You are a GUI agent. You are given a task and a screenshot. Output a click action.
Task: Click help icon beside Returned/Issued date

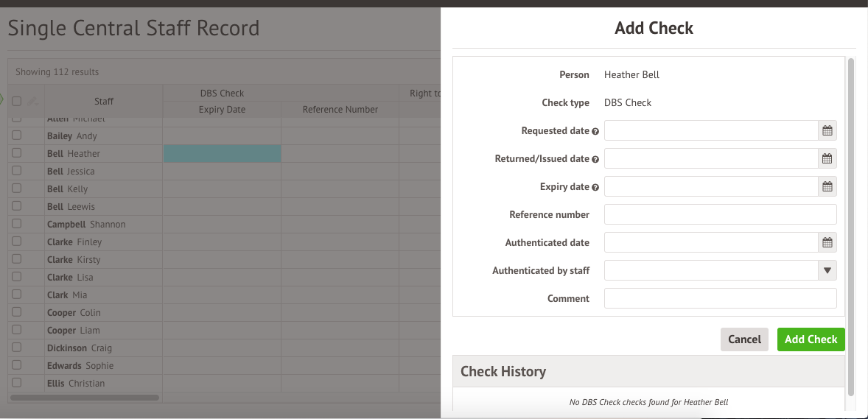[x=595, y=159]
